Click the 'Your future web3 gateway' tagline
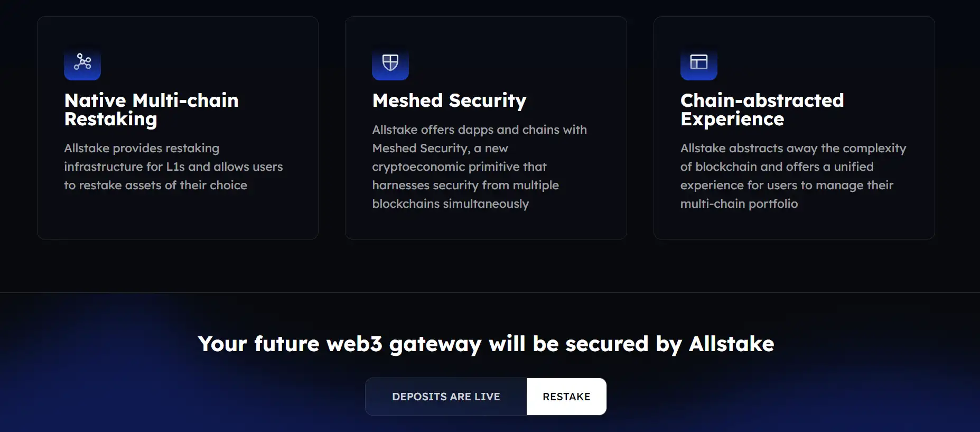Image resolution: width=980 pixels, height=432 pixels. point(486,344)
